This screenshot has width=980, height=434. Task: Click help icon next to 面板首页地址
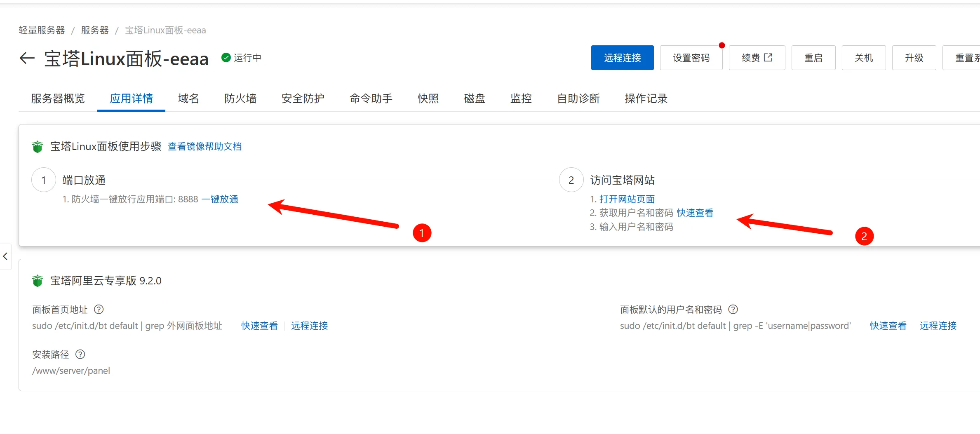[x=99, y=309]
